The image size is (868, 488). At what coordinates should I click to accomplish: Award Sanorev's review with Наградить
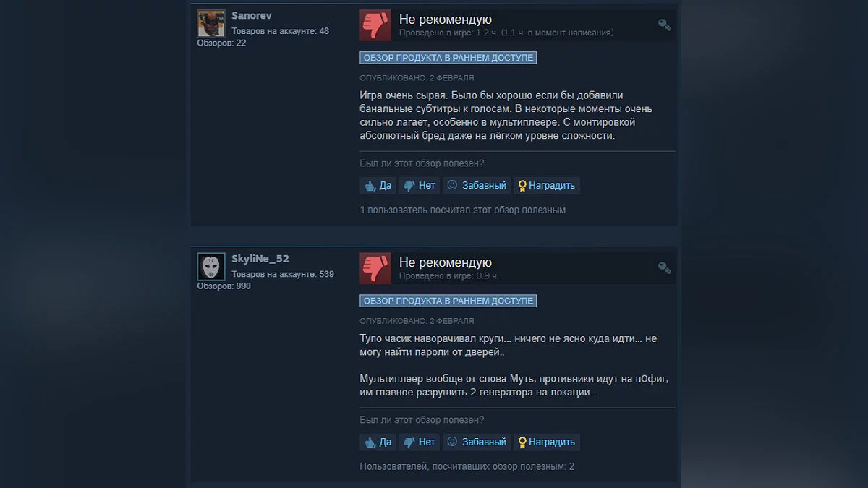[x=547, y=186]
